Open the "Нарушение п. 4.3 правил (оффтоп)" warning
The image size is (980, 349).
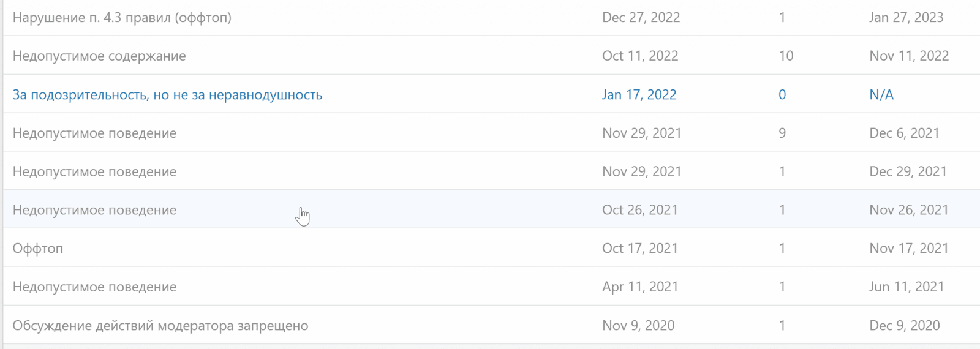pyautogui.click(x=122, y=18)
